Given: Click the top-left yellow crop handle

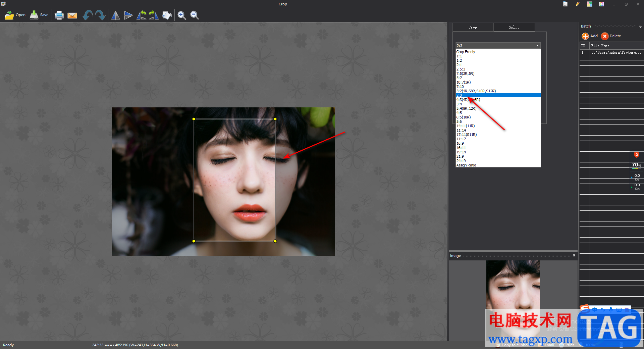Looking at the screenshot, I should click(194, 119).
